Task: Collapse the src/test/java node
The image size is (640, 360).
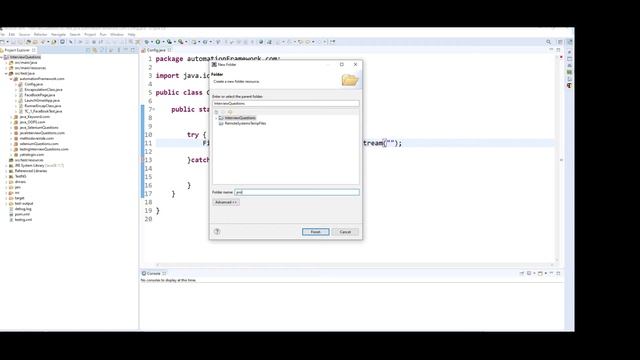Action: pyautogui.click(x=7, y=73)
